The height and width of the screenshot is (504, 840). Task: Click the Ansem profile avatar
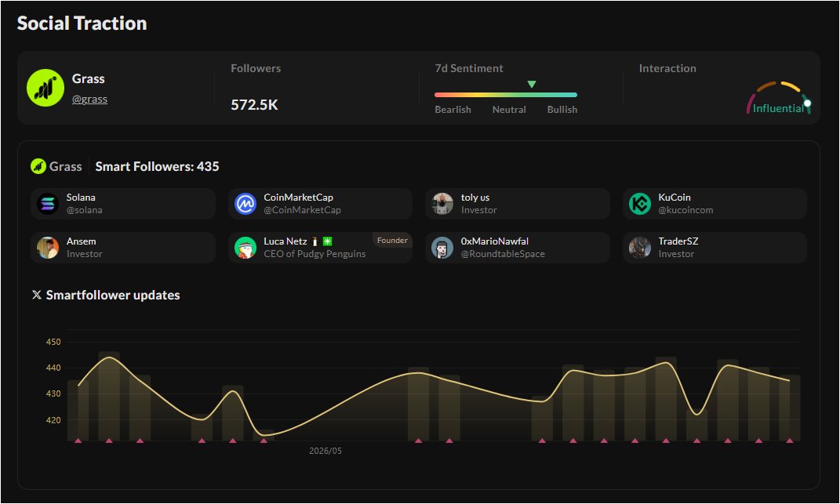click(x=48, y=248)
